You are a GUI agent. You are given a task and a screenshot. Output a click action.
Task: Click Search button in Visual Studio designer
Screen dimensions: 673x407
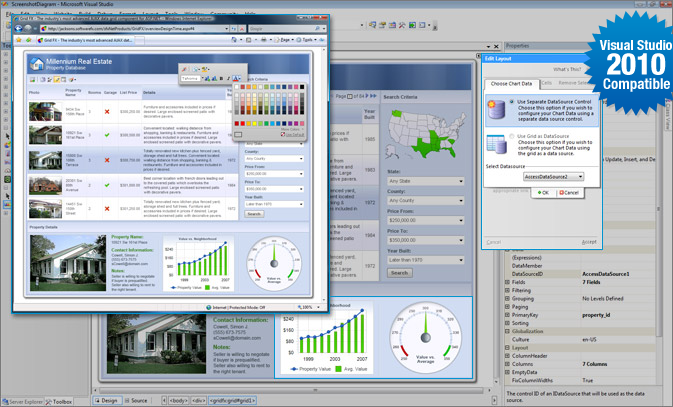click(x=400, y=273)
